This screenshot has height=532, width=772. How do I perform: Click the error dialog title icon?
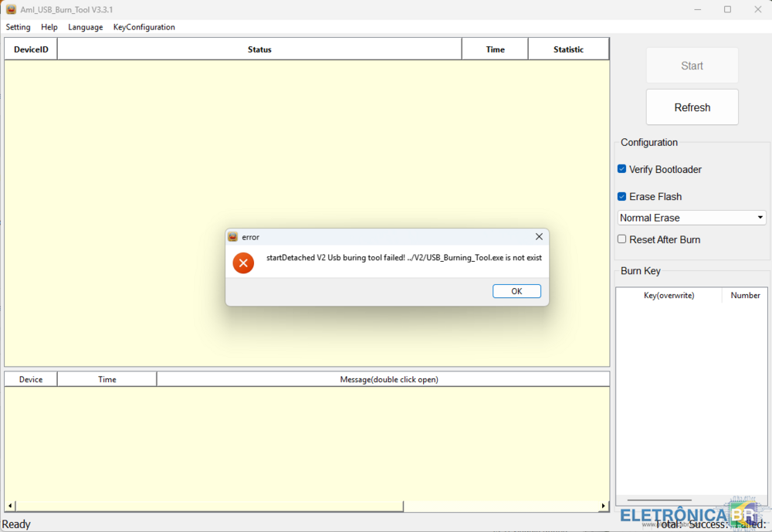click(x=233, y=237)
